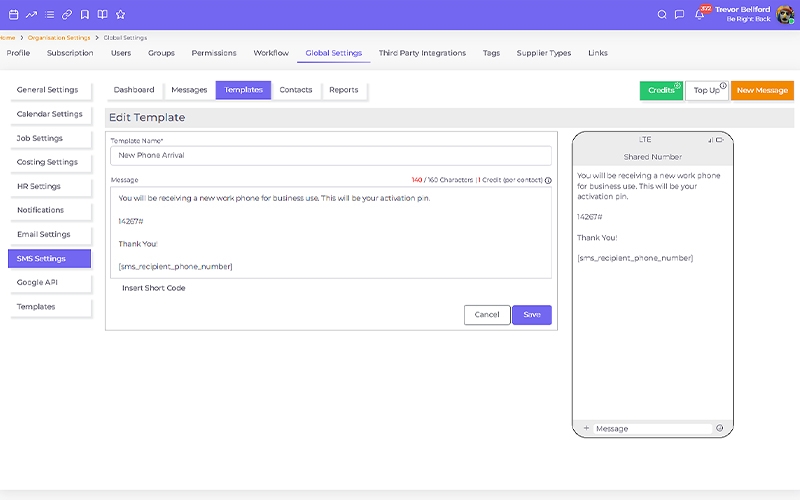Click the phone preview message text
The height and width of the screenshot is (500, 800).
[648, 217]
